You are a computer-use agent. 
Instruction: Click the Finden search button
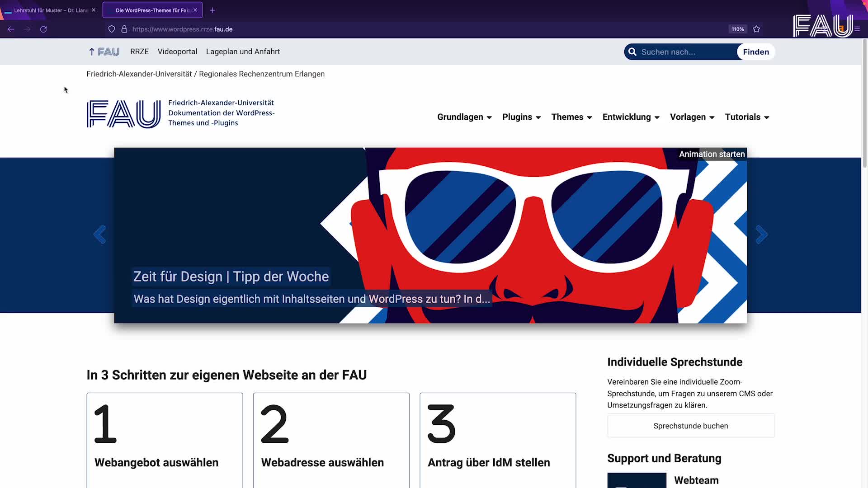pyautogui.click(x=755, y=52)
